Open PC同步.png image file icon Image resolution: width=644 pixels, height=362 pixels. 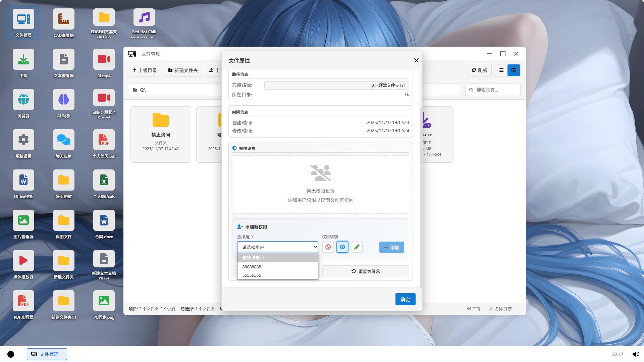pyautogui.click(x=104, y=305)
